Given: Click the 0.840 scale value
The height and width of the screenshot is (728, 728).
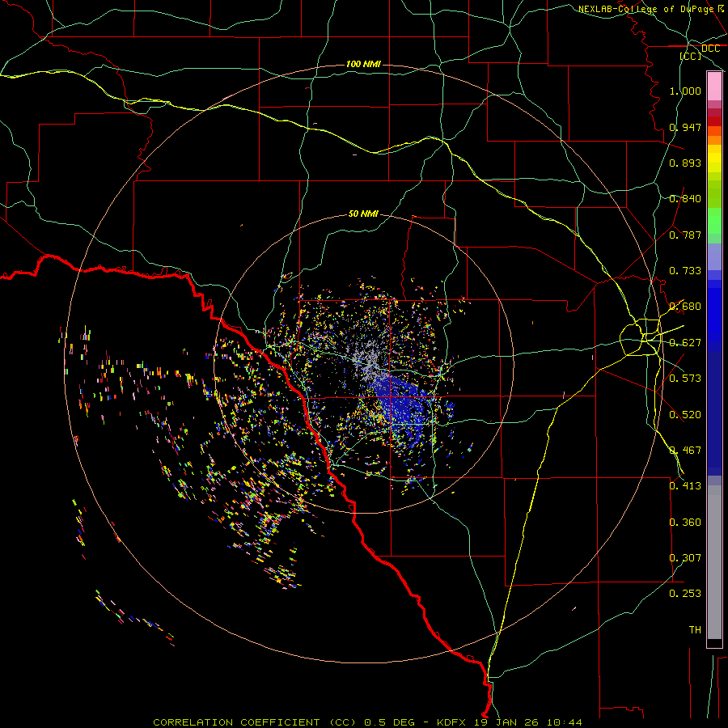Looking at the screenshot, I should click(x=685, y=199).
